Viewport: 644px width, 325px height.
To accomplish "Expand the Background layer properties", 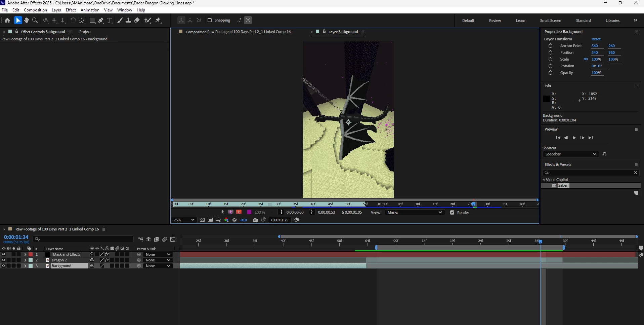I will [x=25, y=266].
